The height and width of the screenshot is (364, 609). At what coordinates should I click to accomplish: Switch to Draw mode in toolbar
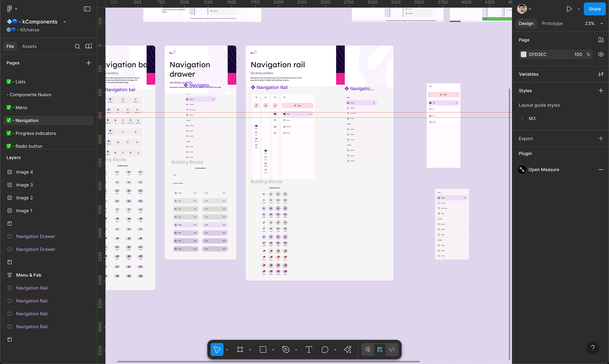(368, 350)
